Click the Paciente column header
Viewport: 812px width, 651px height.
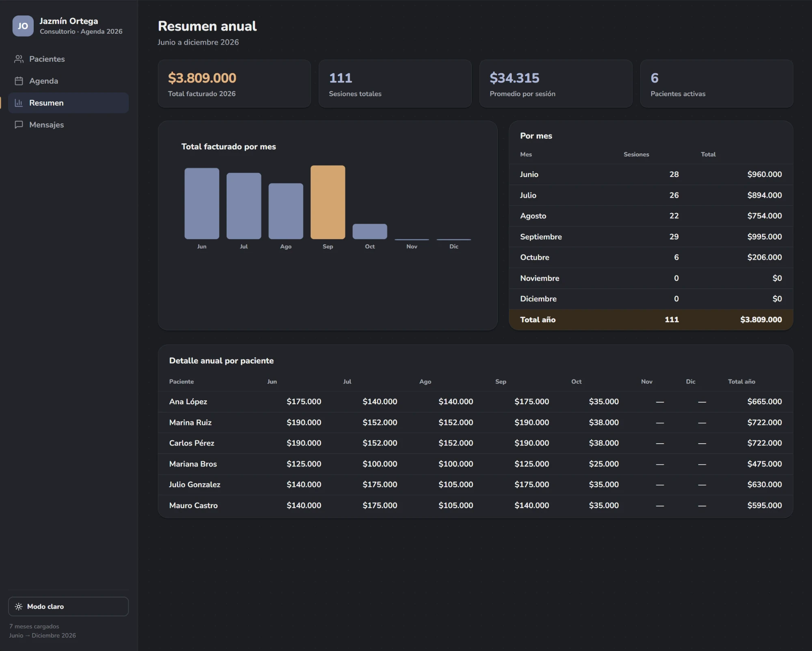point(181,382)
